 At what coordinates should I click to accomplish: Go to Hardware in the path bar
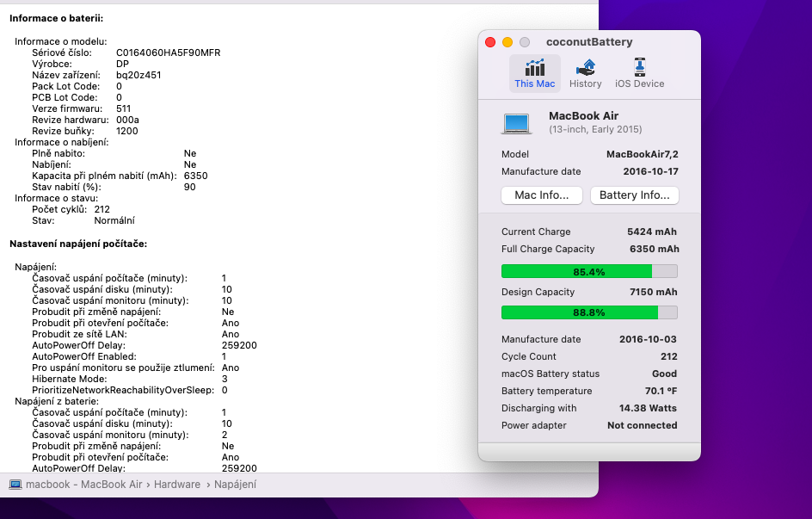pyautogui.click(x=177, y=485)
